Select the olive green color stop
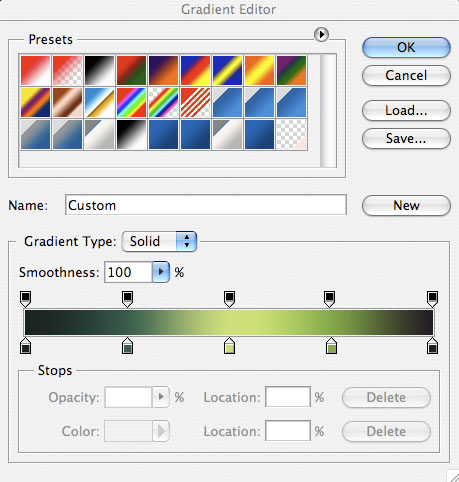The image size is (459, 482). click(x=331, y=345)
